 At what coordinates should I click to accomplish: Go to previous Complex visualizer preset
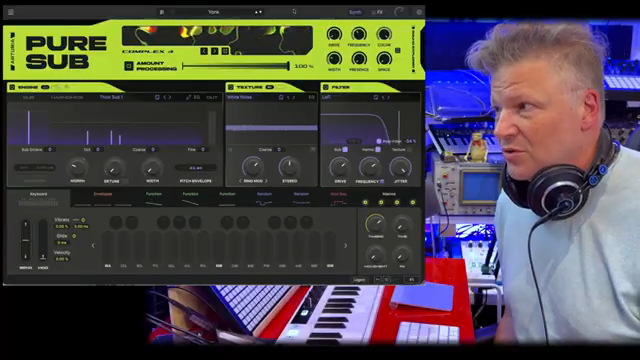[x=204, y=51]
